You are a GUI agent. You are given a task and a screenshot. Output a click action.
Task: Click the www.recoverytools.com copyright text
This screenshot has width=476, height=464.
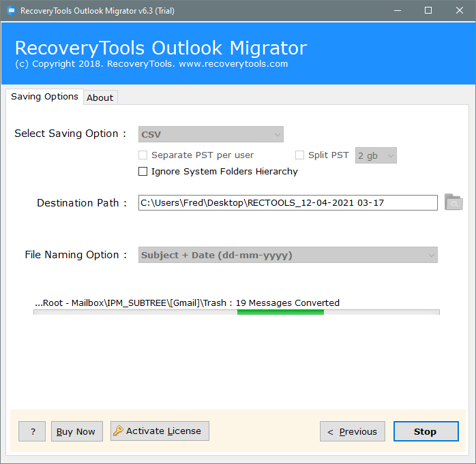click(233, 64)
